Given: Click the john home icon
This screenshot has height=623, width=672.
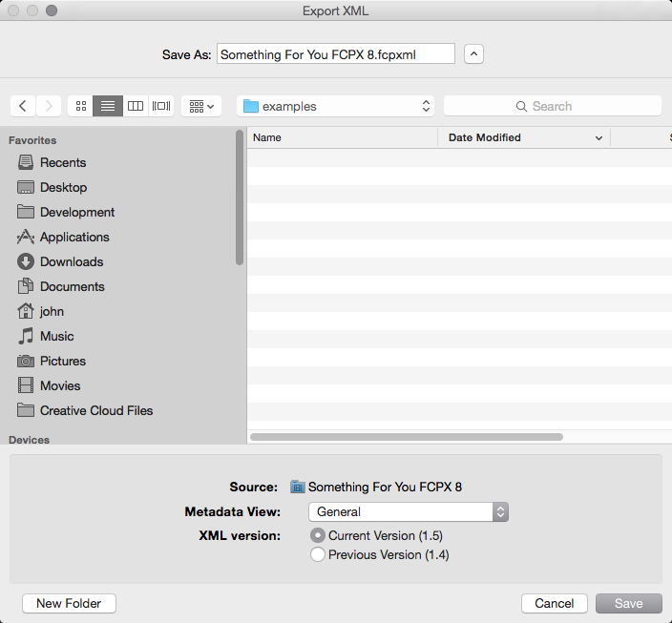Looking at the screenshot, I should pyautogui.click(x=25, y=311).
